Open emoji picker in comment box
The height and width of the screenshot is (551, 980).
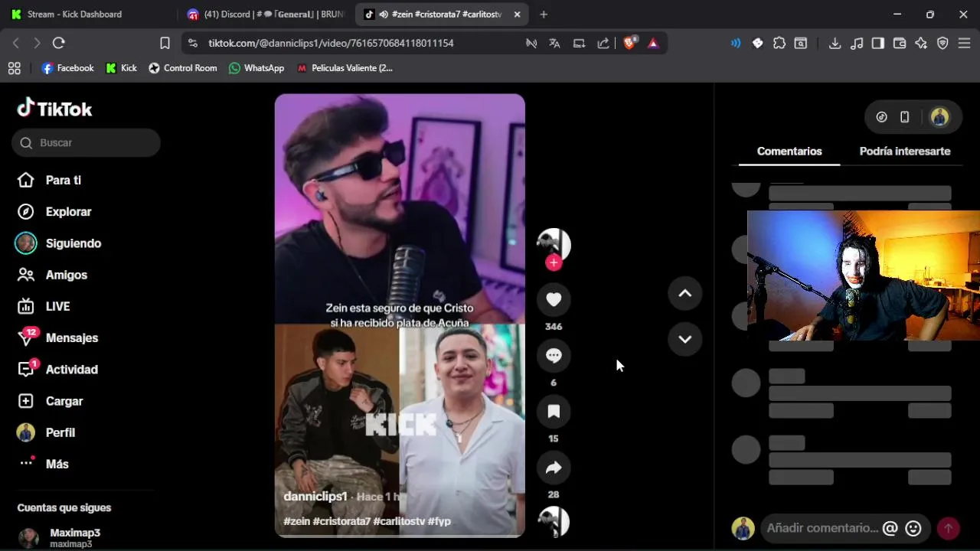(x=913, y=528)
